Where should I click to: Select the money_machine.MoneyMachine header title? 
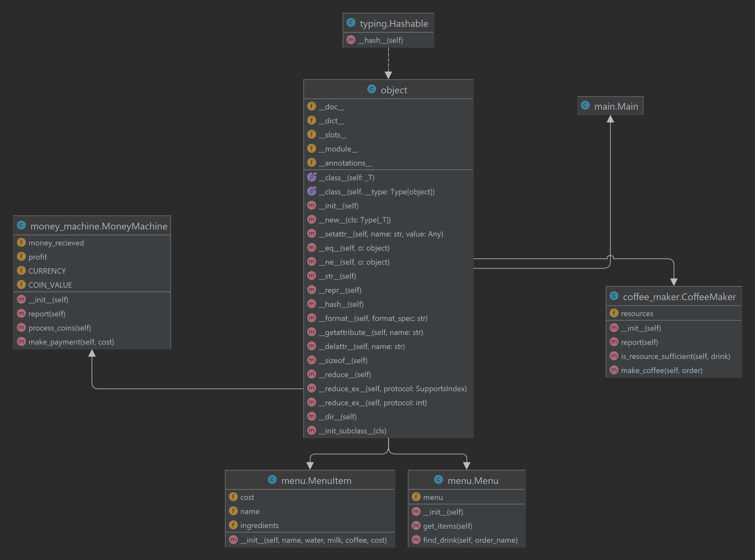99,226
